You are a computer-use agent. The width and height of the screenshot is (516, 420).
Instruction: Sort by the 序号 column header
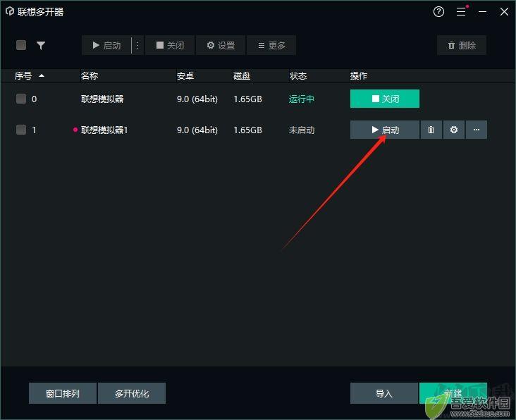click(30, 76)
